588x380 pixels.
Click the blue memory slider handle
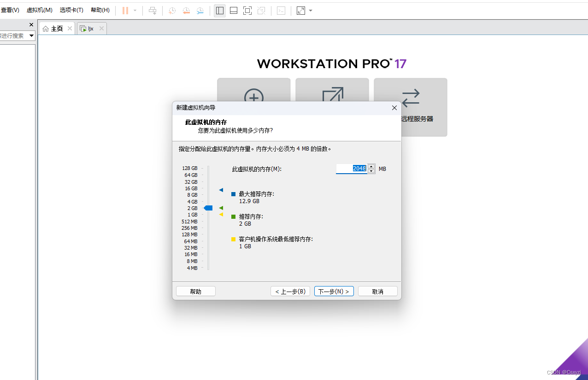208,208
